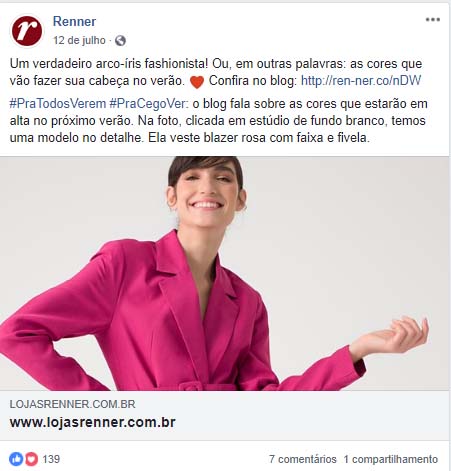The image size is (451, 471).
Task: Click the blue Like reaction icon
Action: 16,459
